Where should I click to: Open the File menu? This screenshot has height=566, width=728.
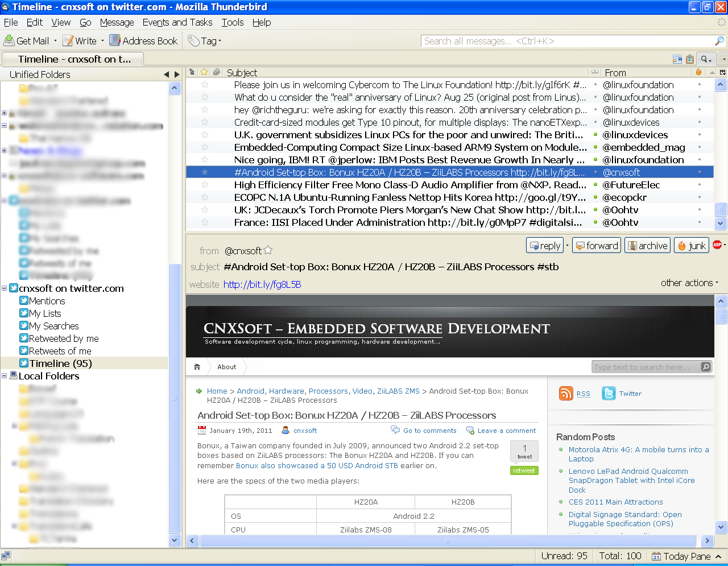[x=11, y=22]
